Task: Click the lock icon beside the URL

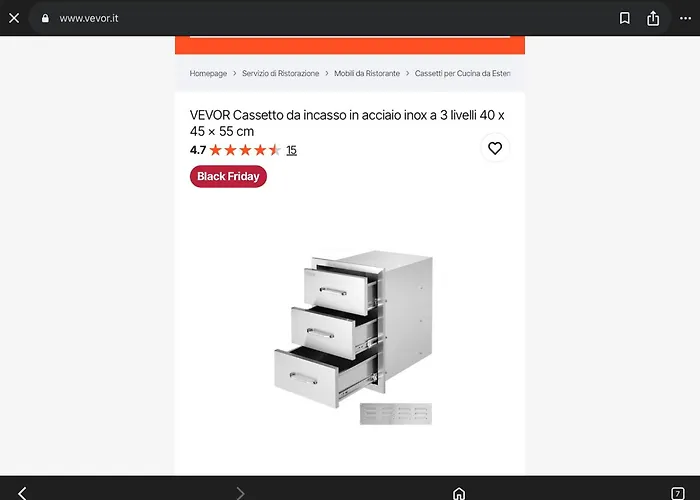Action: [x=45, y=18]
